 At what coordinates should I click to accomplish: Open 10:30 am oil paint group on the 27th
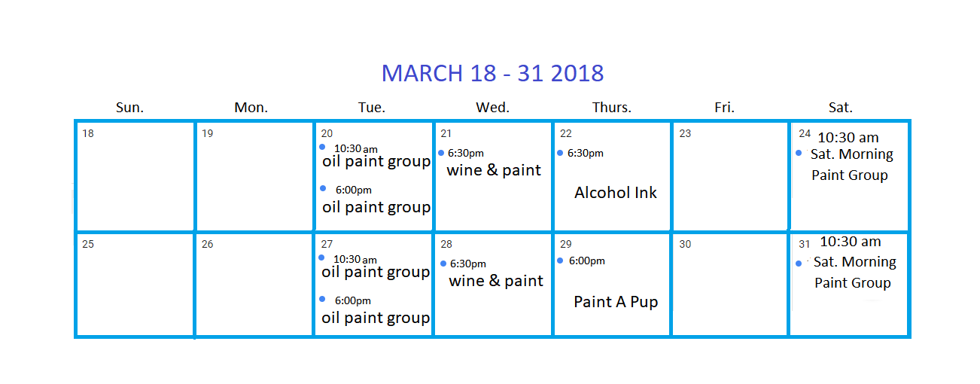[375, 266]
